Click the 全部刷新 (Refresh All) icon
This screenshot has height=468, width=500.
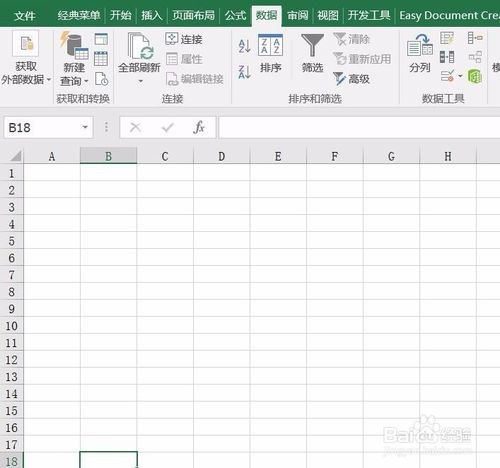click(140, 46)
